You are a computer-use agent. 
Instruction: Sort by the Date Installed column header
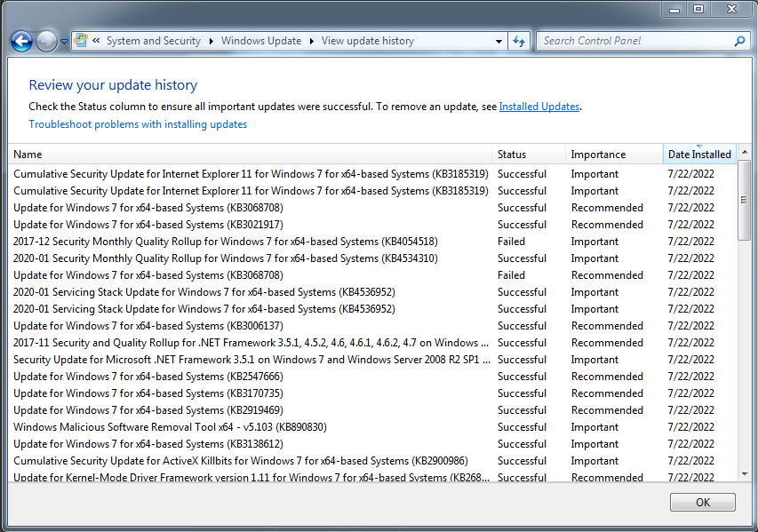click(x=699, y=155)
